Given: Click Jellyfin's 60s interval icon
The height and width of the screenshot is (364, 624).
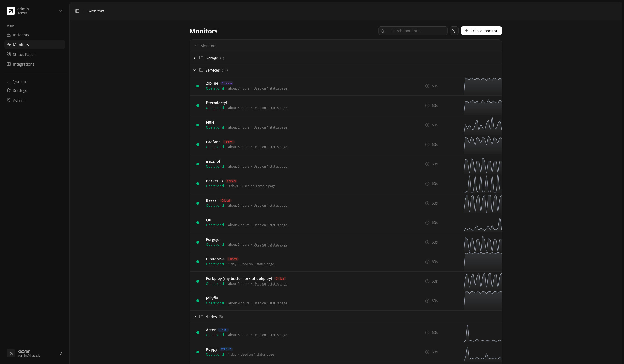Looking at the screenshot, I should pyautogui.click(x=427, y=301).
